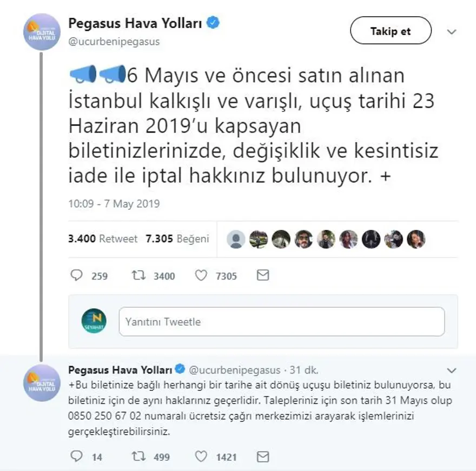
Task: Like the reply tweet with 1421 likes
Action: 201,457
